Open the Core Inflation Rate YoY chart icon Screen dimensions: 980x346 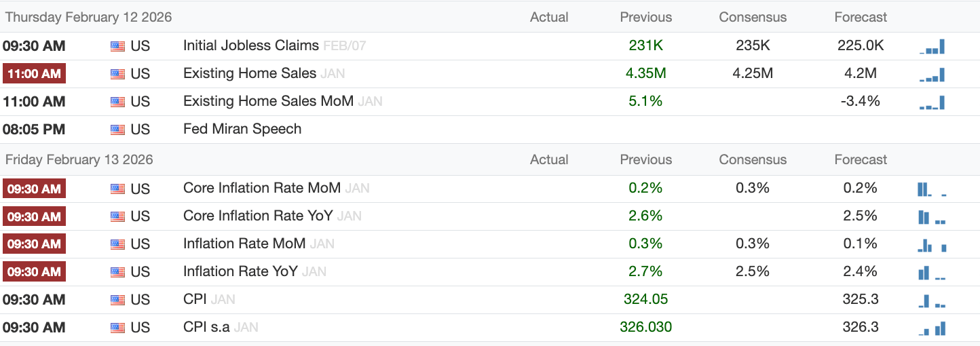click(x=931, y=217)
